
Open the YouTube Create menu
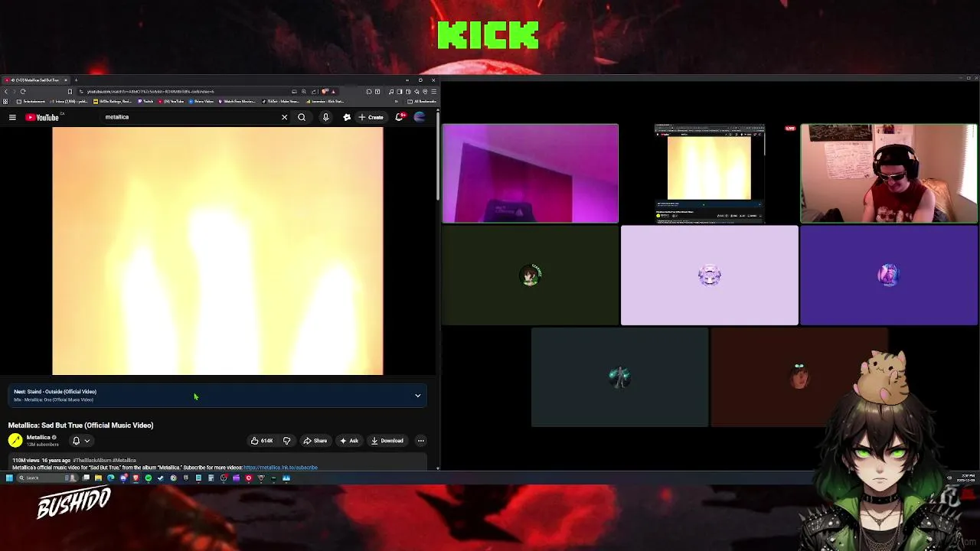coord(371,117)
